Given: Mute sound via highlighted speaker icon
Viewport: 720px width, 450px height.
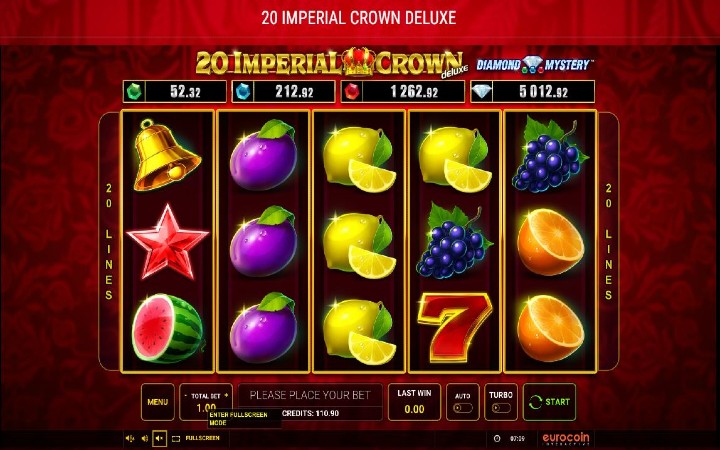Looking at the screenshot, I should 159,439.
